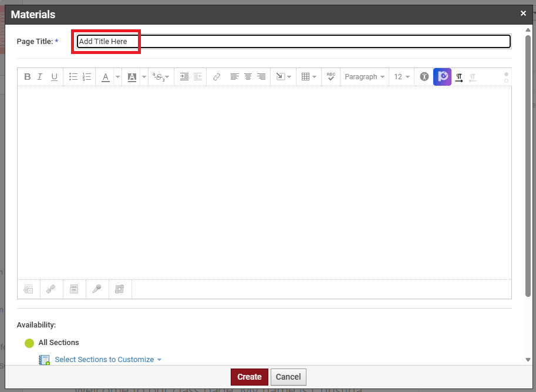Toggle italic text formatting

click(41, 77)
